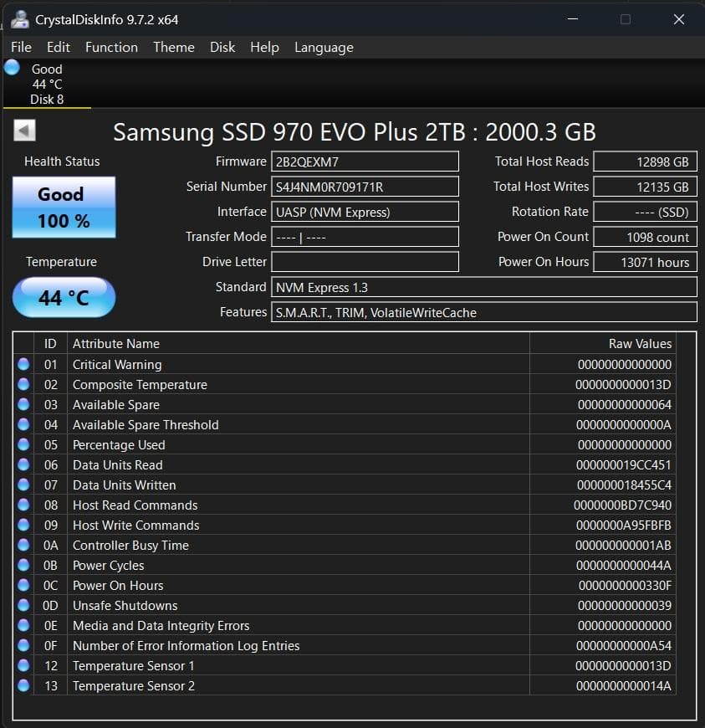Image resolution: width=705 pixels, height=728 pixels.
Task: Open the Language menu
Action: (324, 47)
